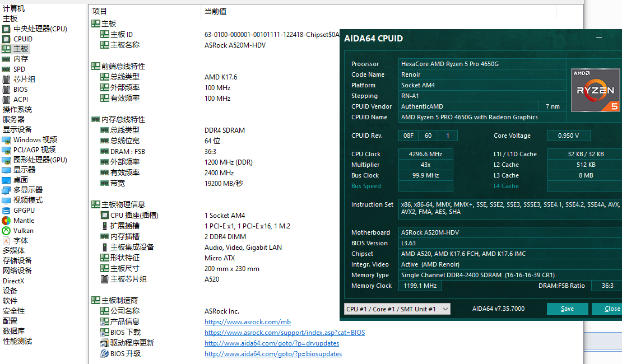Open the ASRock BIOS download link
622x364 pixels.
(x=284, y=333)
